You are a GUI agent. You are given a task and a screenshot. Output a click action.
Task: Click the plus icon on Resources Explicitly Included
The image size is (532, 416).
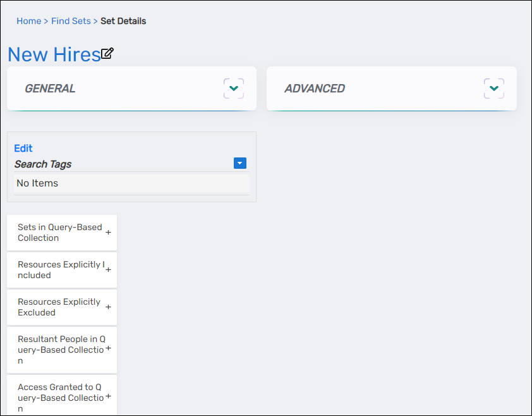pos(107,270)
